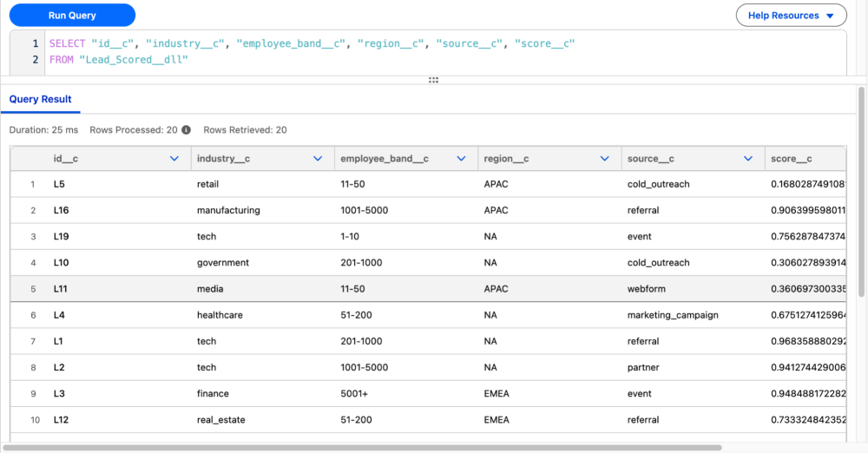Click row number 10 in the results
The height and width of the screenshot is (453, 868).
click(35, 420)
